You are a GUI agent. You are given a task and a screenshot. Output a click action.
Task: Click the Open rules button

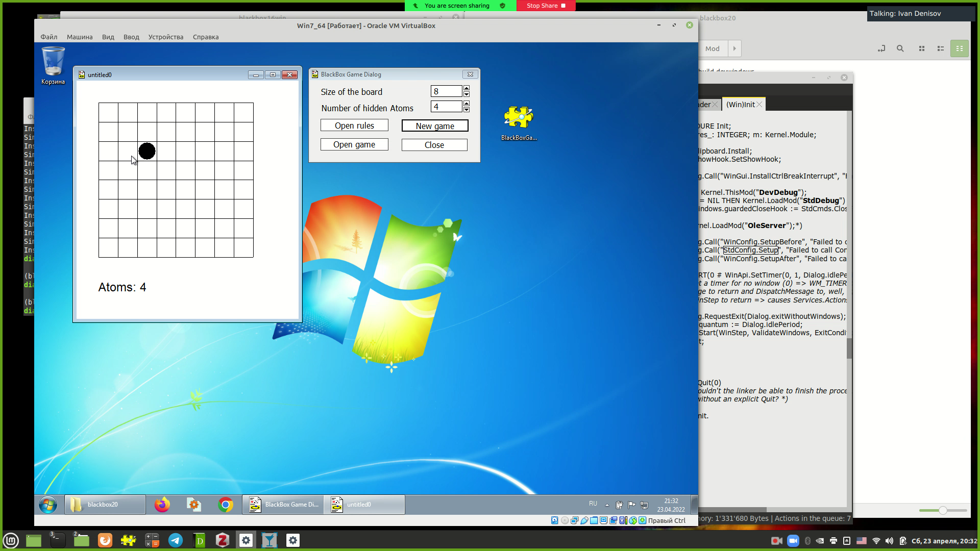coord(354,126)
